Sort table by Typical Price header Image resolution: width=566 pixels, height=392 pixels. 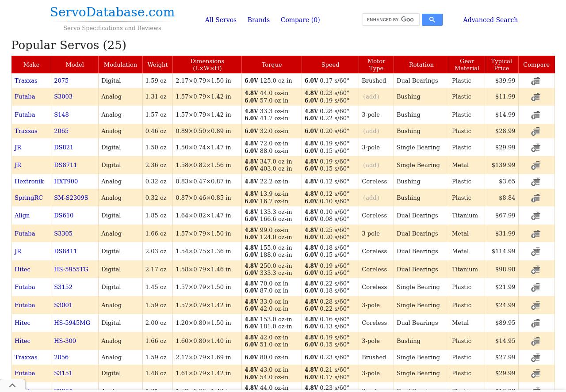click(501, 65)
